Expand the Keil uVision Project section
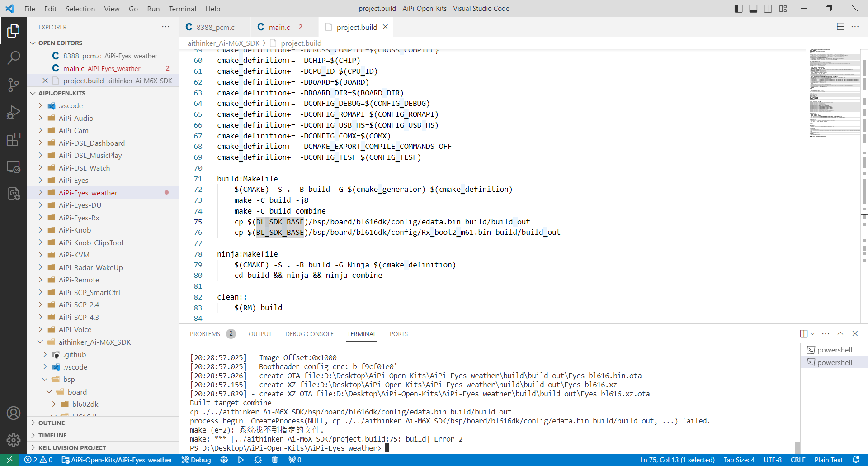 point(103,448)
